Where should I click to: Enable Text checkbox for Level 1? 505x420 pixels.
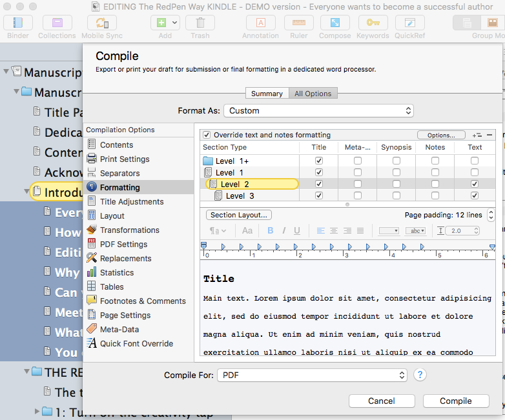[x=475, y=172]
